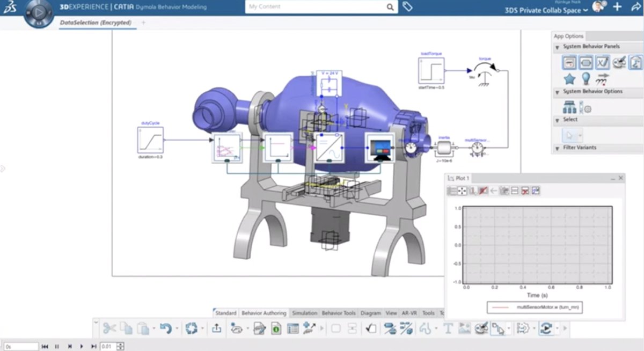The width and height of the screenshot is (644, 351).
Task: Toggle the first System Behavior Panels button
Action: (569, 62)
